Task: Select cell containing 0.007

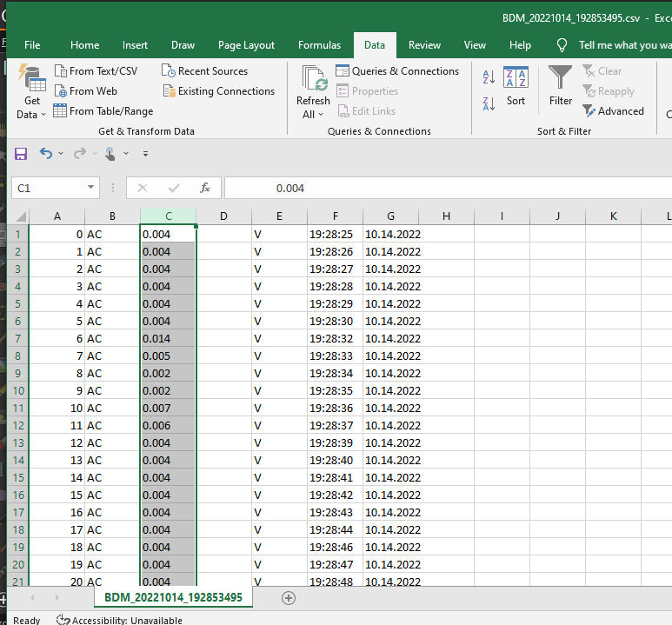Action: point(168,408)
